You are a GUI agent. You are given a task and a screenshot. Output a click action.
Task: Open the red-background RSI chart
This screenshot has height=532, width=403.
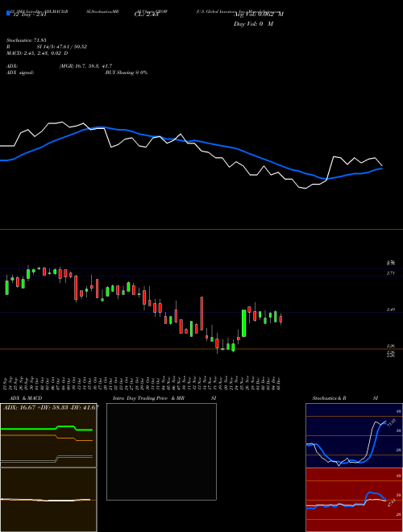(x=354, y=500)
